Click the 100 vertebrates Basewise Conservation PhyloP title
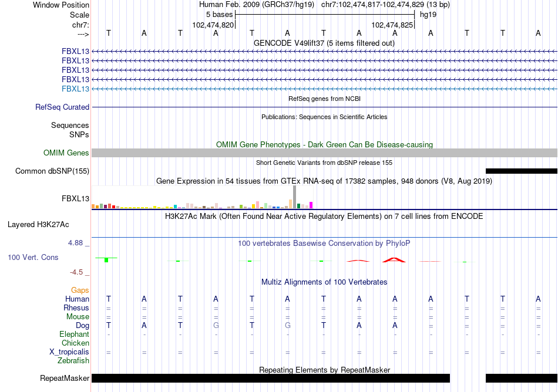 pyautogui.click(x=324, y=244)
